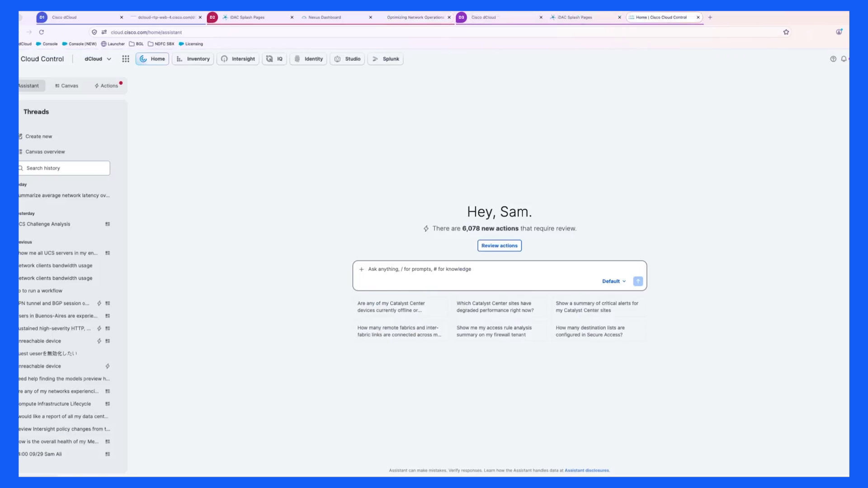The height and width of the screenshot is (488, 868).
Task: Reload the page with refresh icon
Action: [42, 32]
